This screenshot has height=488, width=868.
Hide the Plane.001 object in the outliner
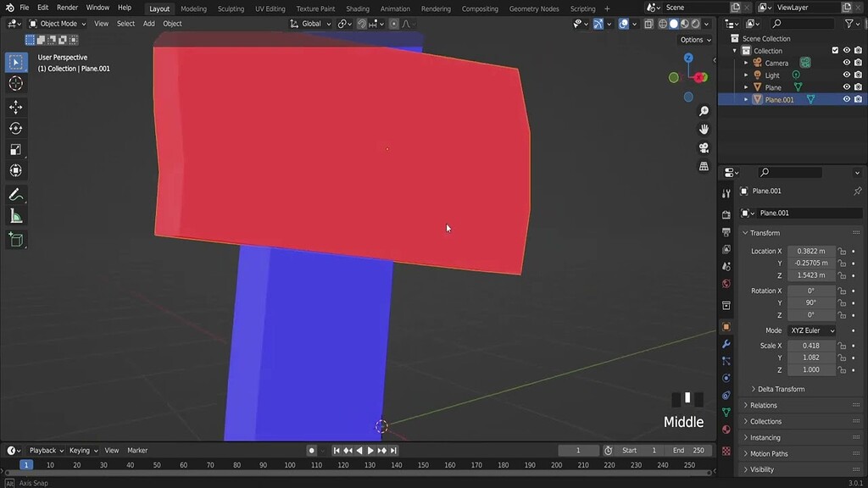[x=845, y=99]
